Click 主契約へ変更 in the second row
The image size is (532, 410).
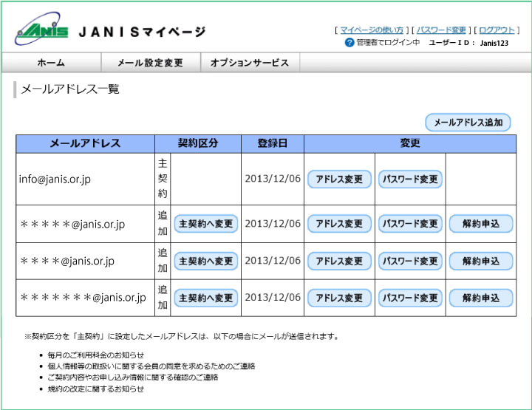click(x=206, y=224)
